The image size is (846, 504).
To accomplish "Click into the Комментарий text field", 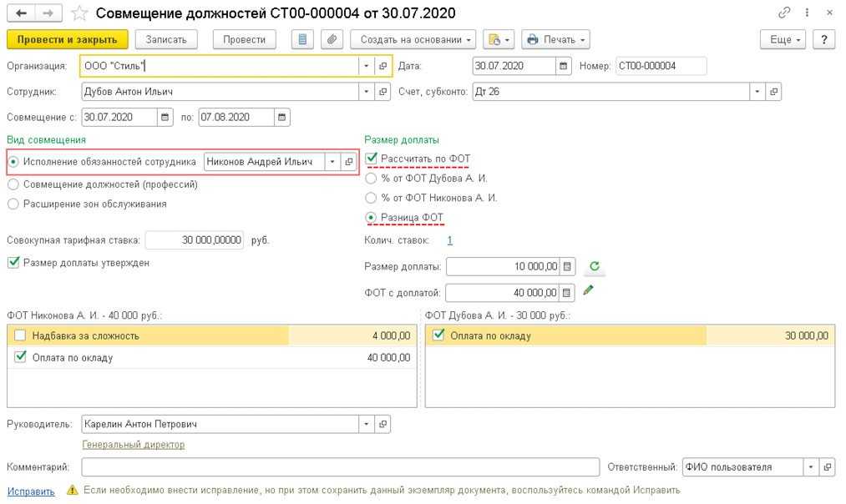I will (340, 467).
